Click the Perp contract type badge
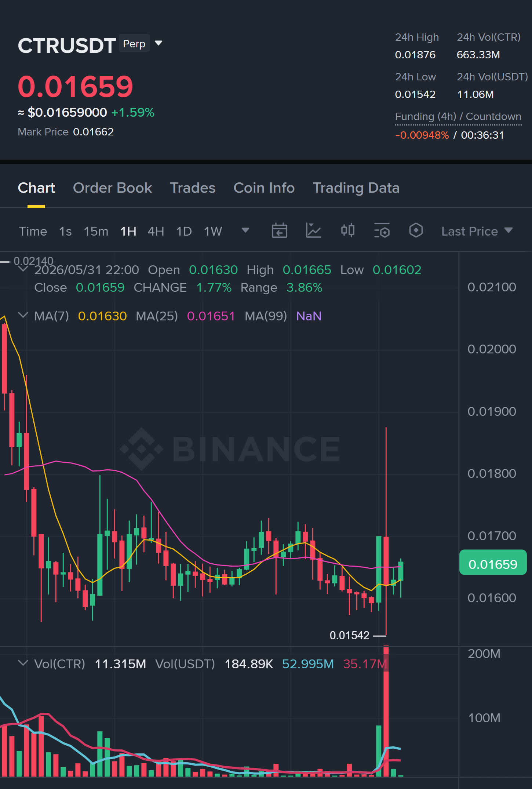 (134, 44)
